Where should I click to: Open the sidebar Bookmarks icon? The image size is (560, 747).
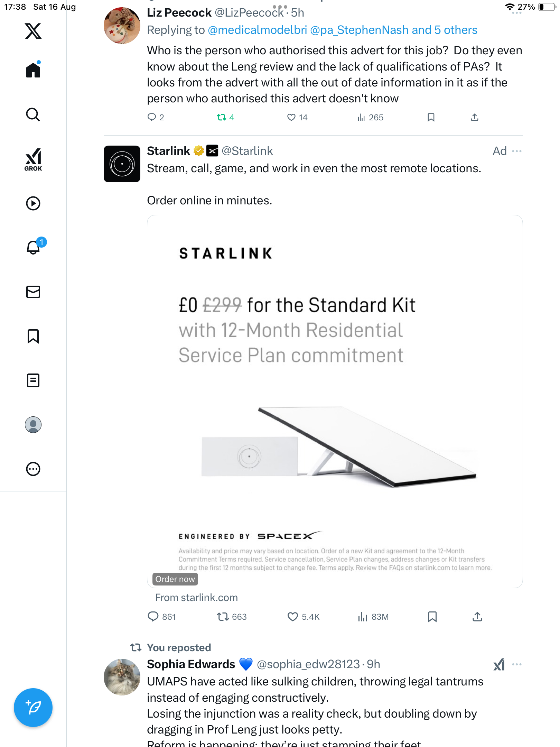33,336
